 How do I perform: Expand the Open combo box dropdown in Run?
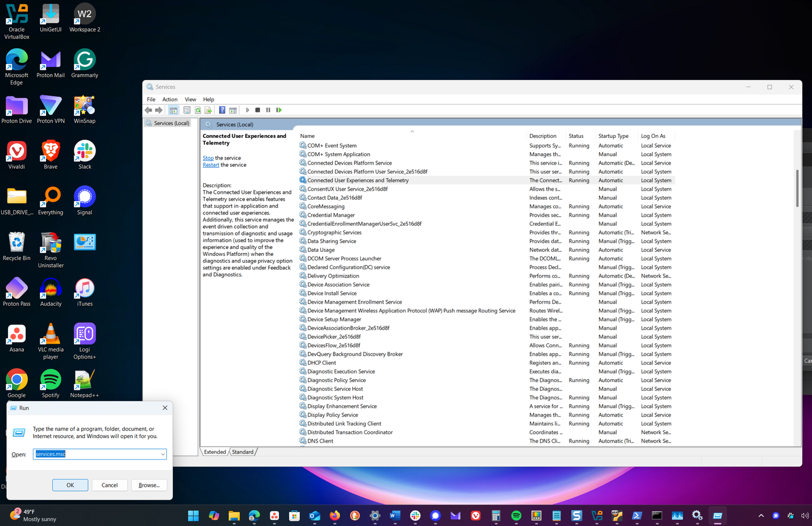(162, 455)
